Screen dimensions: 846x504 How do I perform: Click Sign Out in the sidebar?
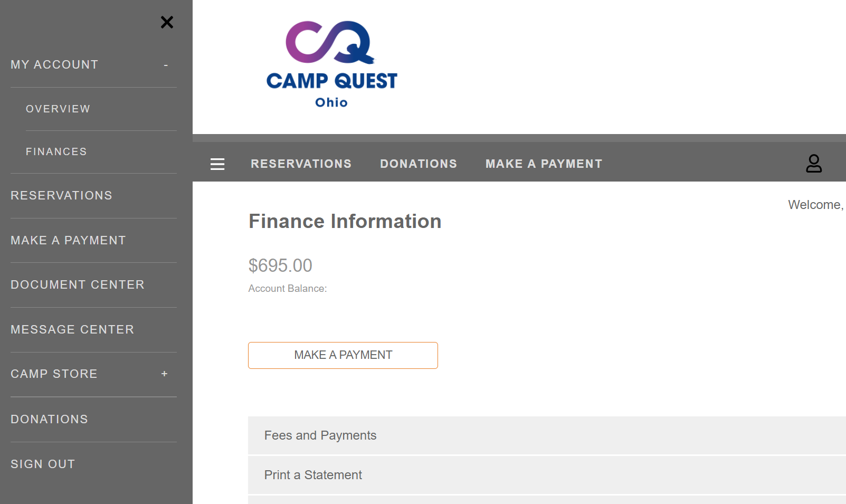pyautogui.click(x=43, y=464)
